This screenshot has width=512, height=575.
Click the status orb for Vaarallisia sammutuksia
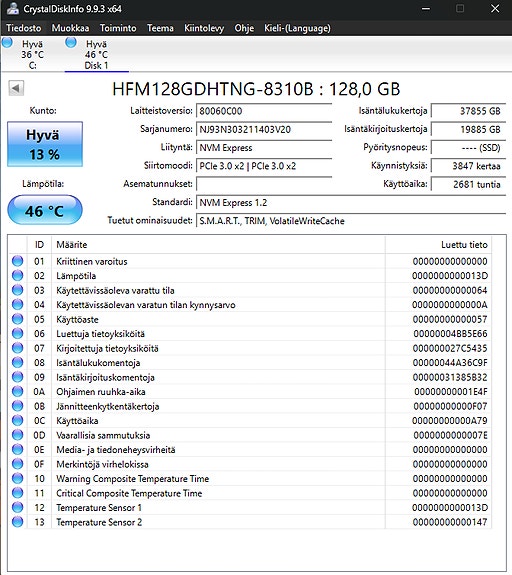coord(18,435)
